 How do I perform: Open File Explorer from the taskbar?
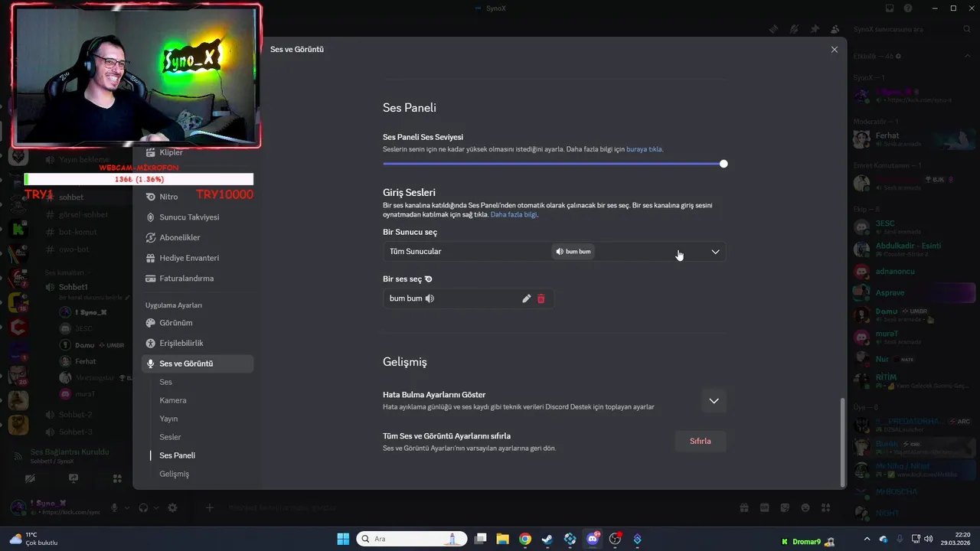click(x=502, y=539)
